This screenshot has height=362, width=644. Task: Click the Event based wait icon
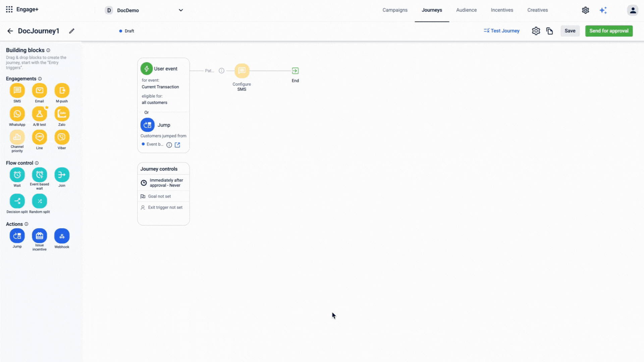[x=39, y=175]
